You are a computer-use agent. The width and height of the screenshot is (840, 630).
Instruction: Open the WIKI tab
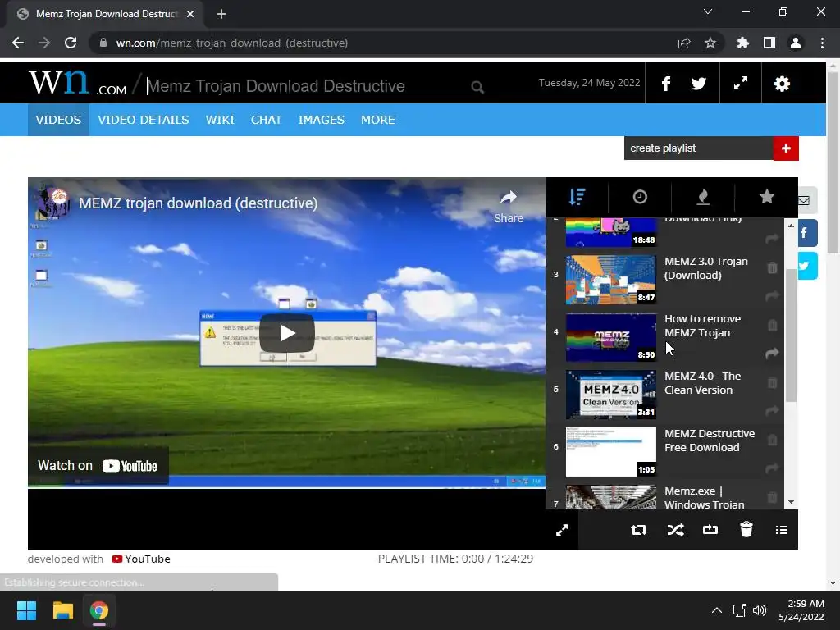point(220,120)
